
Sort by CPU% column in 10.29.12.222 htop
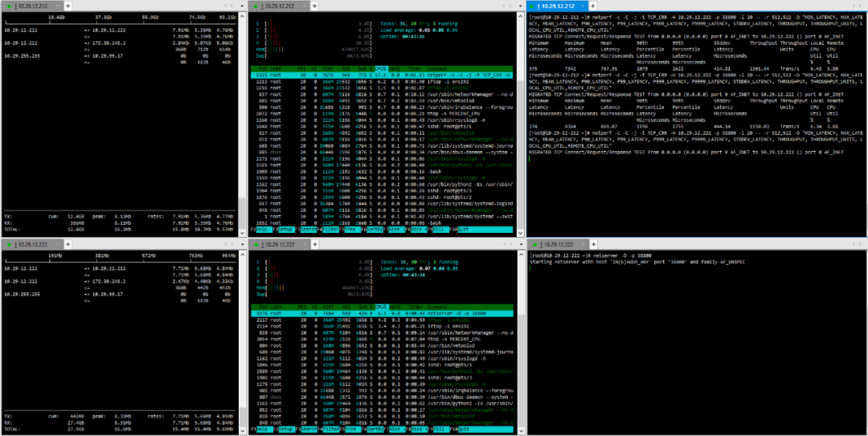click(x=382, y=307)
